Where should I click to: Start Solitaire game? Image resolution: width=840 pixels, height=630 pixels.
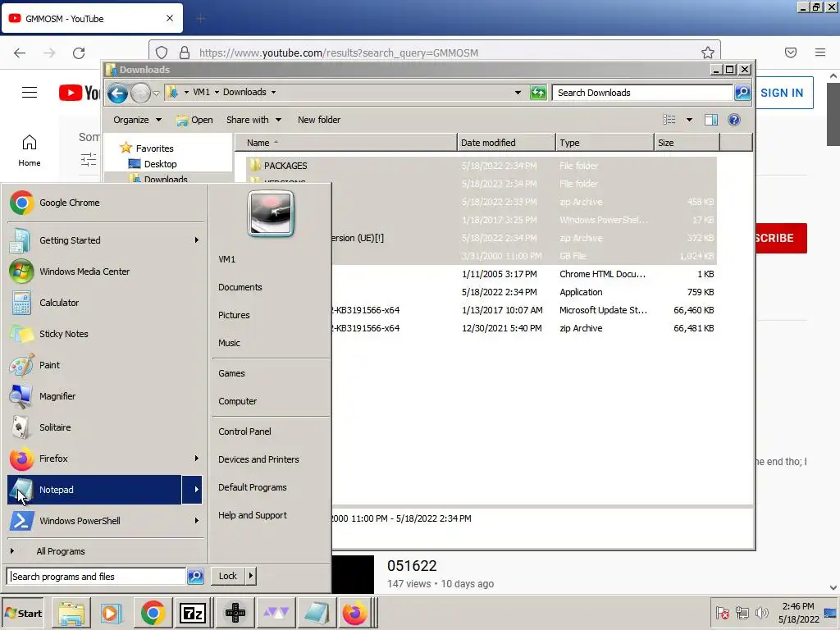pyautogui.click(x=106, y=427)
